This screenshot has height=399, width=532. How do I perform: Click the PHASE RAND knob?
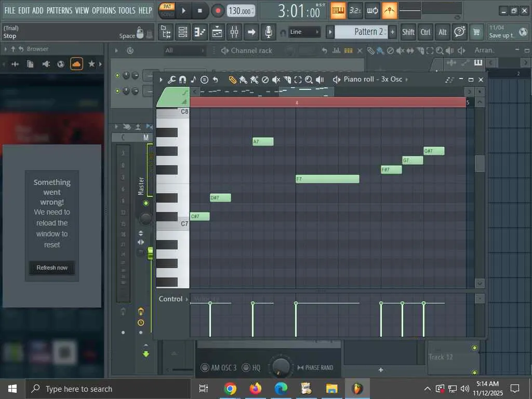(x=281, y=367)
